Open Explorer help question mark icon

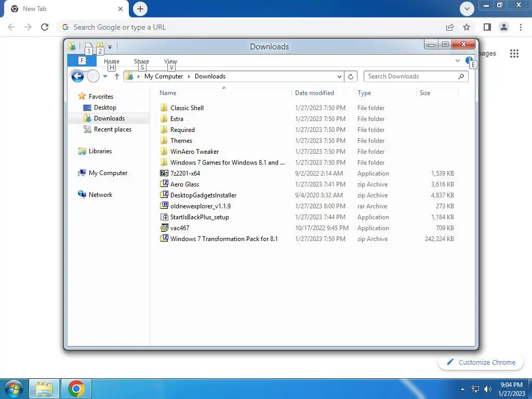click(469, 61)
